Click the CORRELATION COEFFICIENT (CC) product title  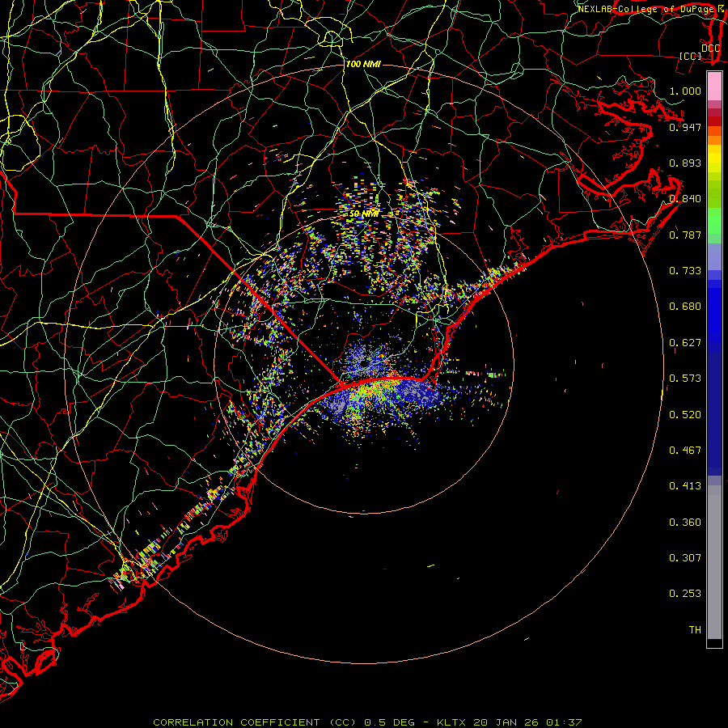pyautogui.click(x=256, y=722)
